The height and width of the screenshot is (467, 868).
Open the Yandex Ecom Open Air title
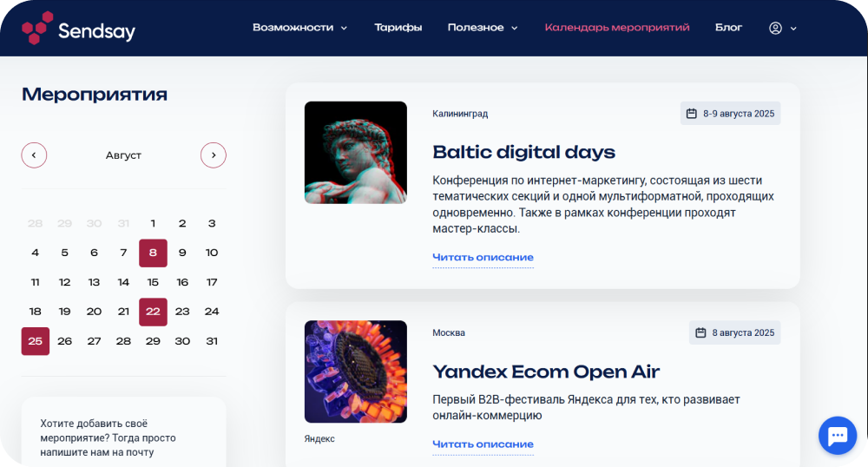point(546,372)
